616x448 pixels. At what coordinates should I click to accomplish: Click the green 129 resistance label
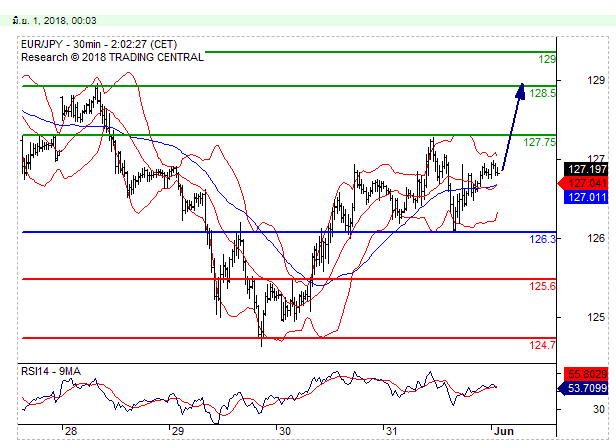(546, 59)
